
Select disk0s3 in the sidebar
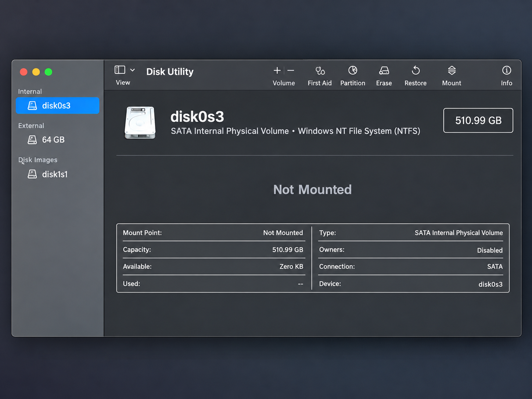point(58,105)
